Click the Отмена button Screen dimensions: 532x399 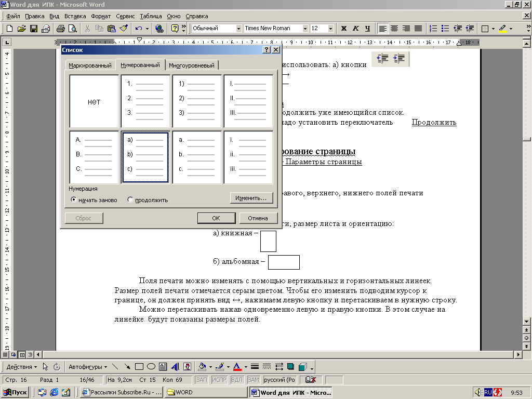click(258, 218)
